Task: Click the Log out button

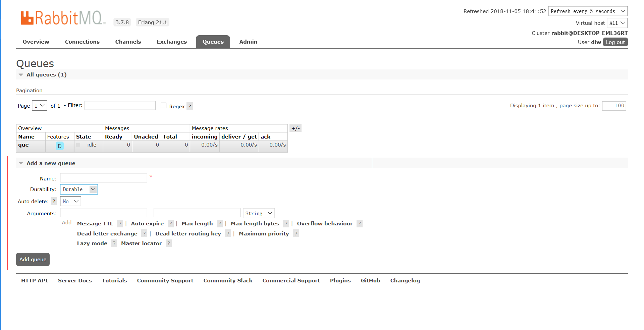Action: click(615, 42)
